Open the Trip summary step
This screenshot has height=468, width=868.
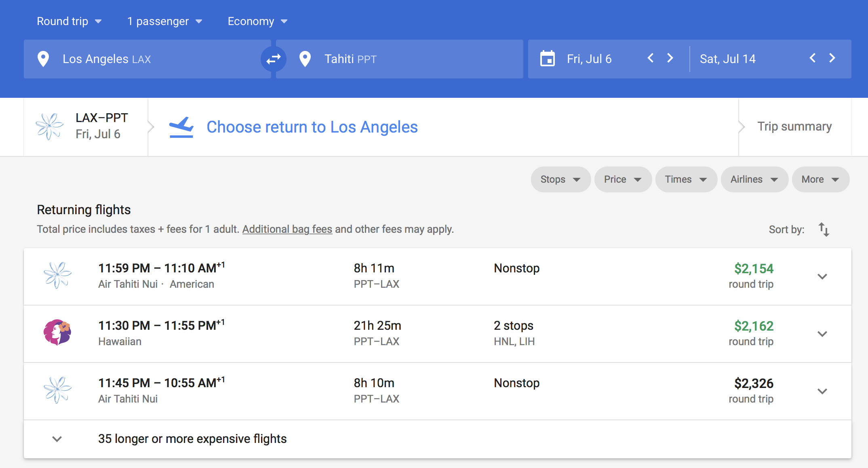794,126
